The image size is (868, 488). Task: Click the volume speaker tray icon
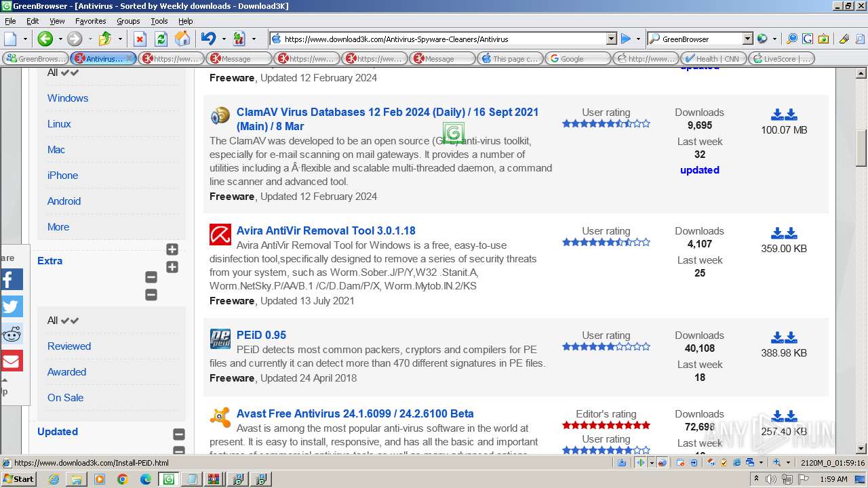click(770, 479)
